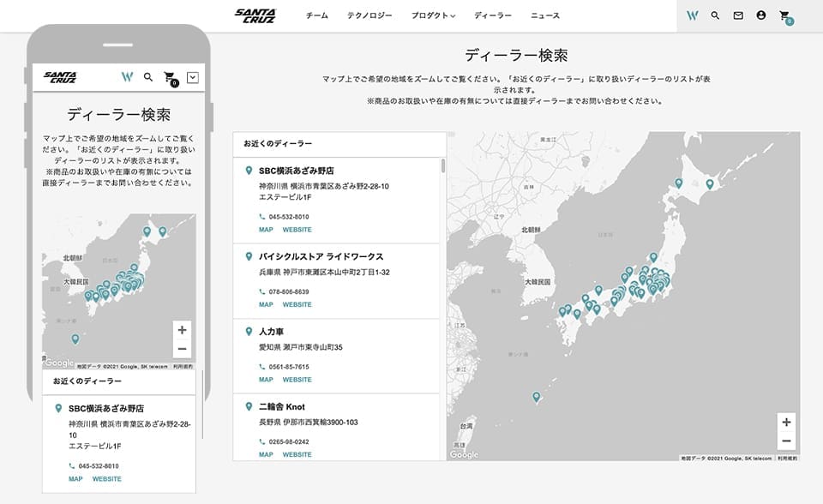
Task: Click phone number 0265-98-0242
Action: pyautogui.click(x=289, y=442)
